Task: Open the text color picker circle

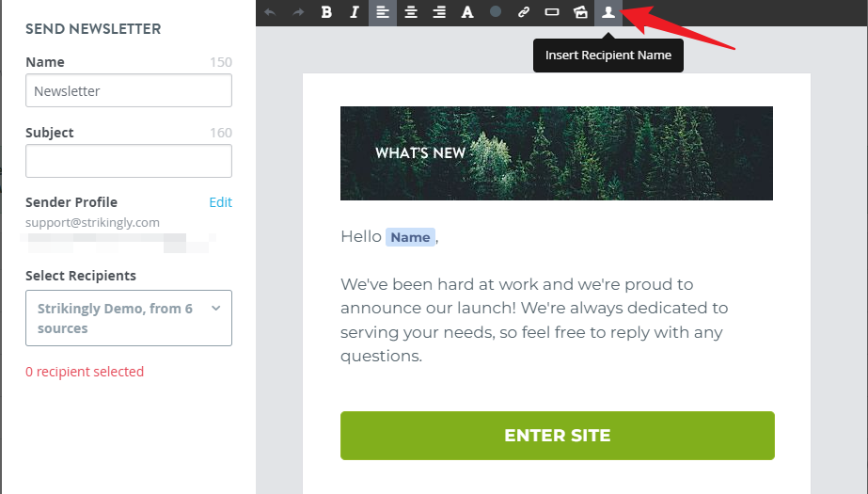Action: (496, 11)
